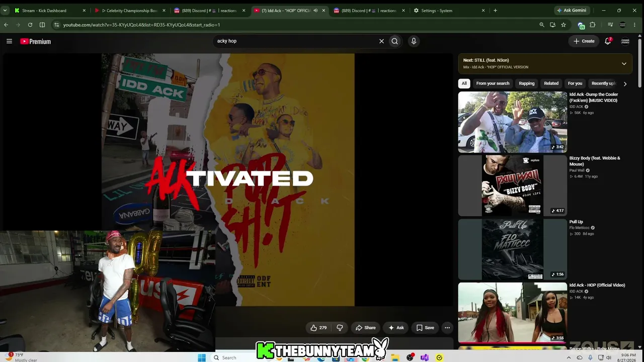Screen dimensions: 644x362
Task: Clear the 'acky hop' search text
Action: (381, 41)
